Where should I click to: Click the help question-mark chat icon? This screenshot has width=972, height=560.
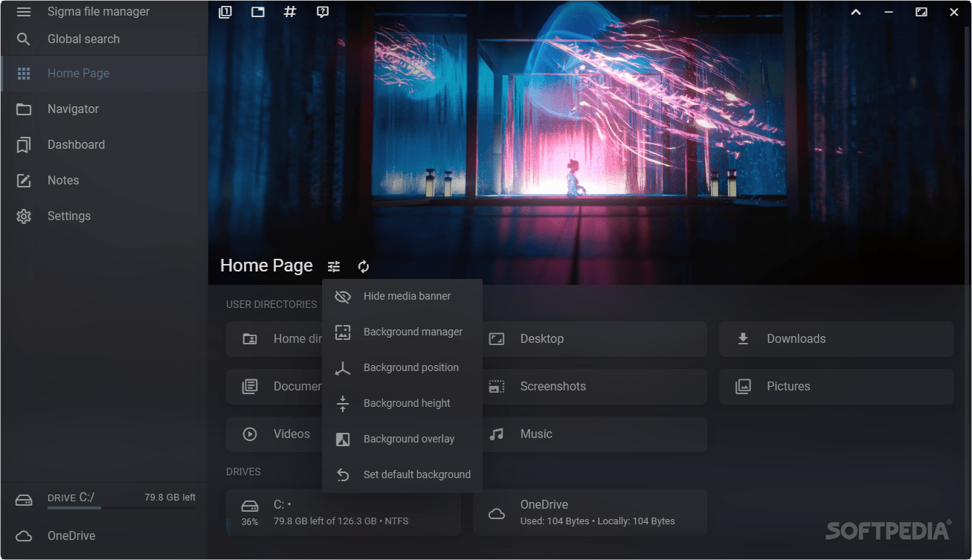323,12
